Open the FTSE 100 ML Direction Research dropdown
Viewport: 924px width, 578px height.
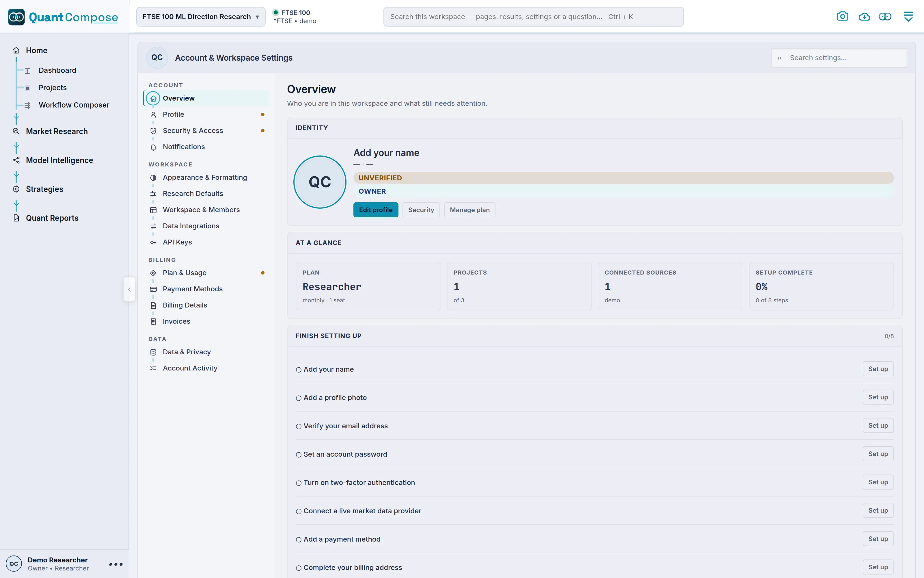click(201, 17)
